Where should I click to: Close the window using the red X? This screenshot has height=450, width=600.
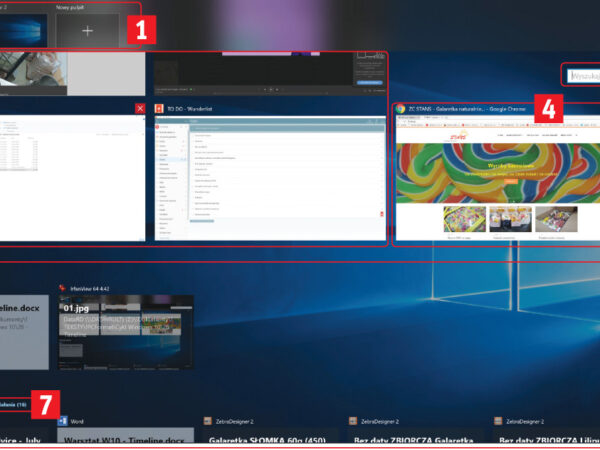[140, 108]
